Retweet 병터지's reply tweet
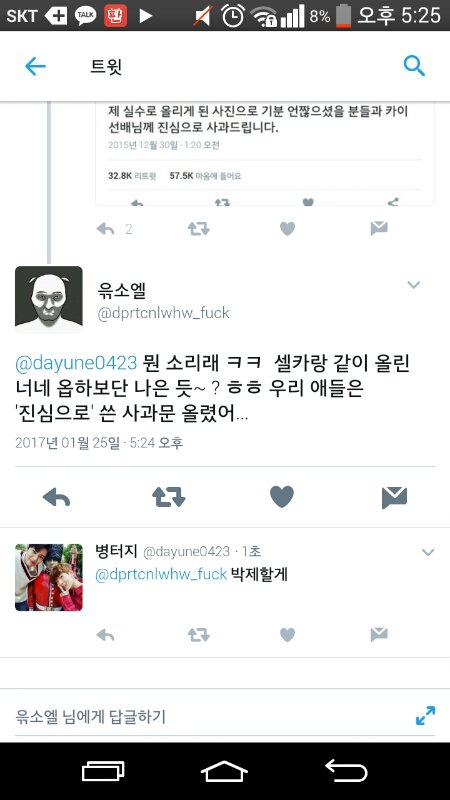The width and height of the screenshot is (450, 800). click(198, 635)
